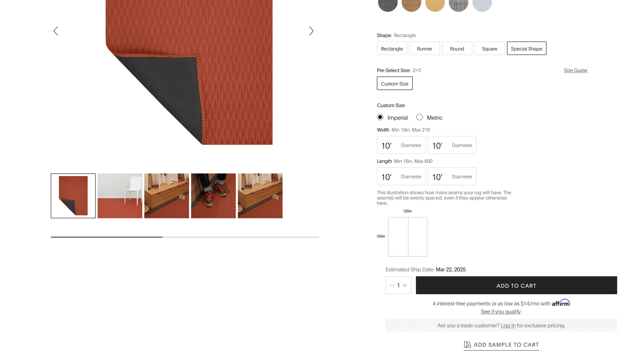Decrease quantity with the minus icon
Screen dimensions: 644x364
pyautogui.click(x=392, y=285)
